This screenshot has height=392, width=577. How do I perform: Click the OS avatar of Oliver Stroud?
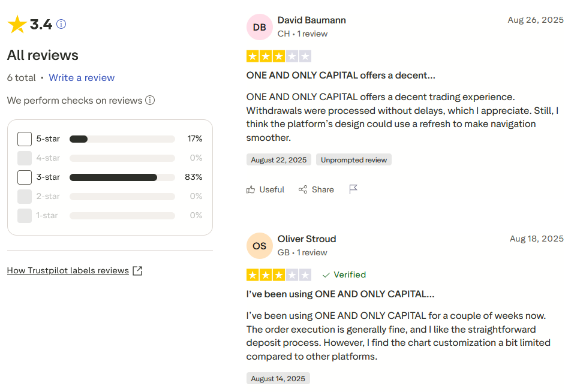[259, 246]
